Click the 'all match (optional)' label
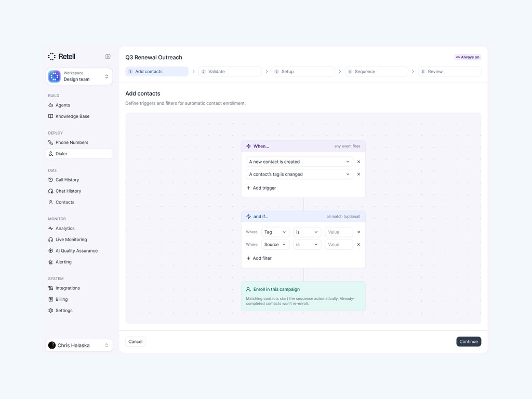Screen dimensions: 532x399 point(343,217)
